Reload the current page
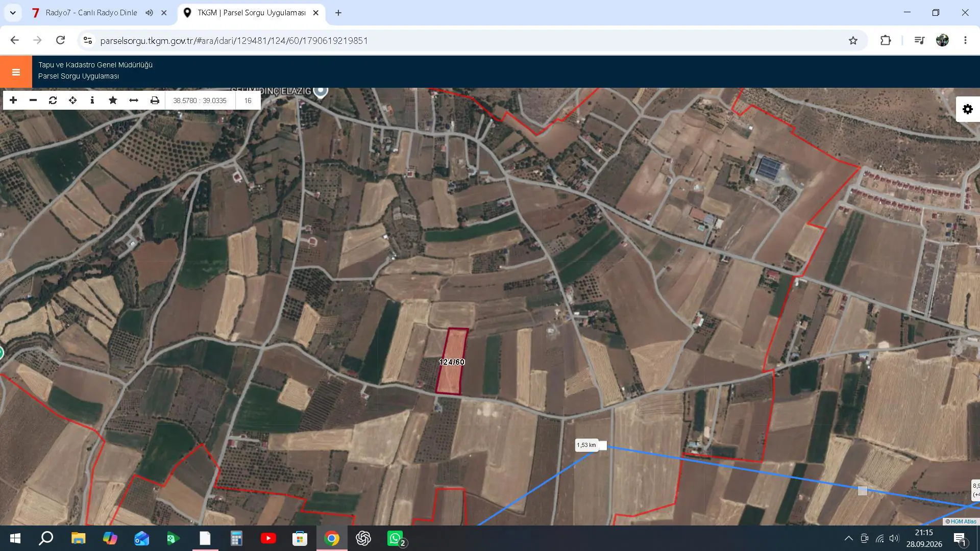This screenshot has width=980, height=551. tap(60, 40)
